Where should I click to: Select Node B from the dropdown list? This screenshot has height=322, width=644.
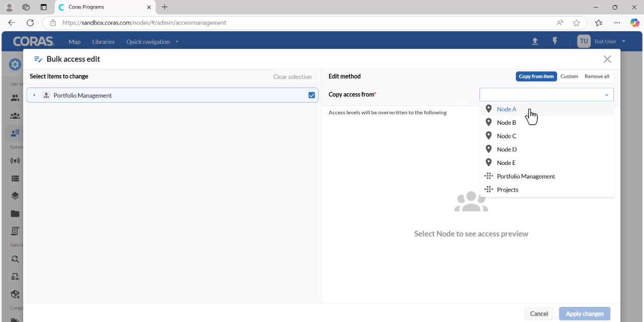(547, 122)
